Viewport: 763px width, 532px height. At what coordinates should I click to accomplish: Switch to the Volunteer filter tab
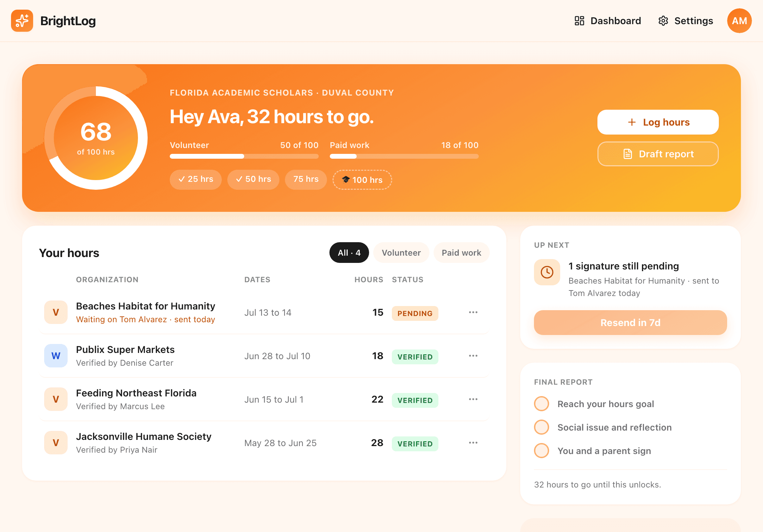(401, 253)
